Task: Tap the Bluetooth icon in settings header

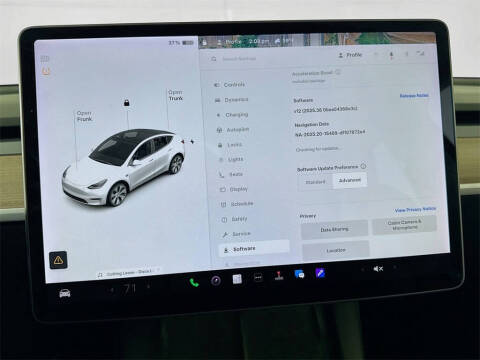Action: 406,54
